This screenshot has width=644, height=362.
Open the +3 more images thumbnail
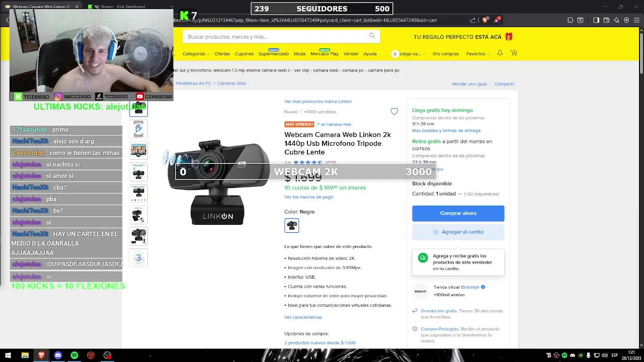138,258
